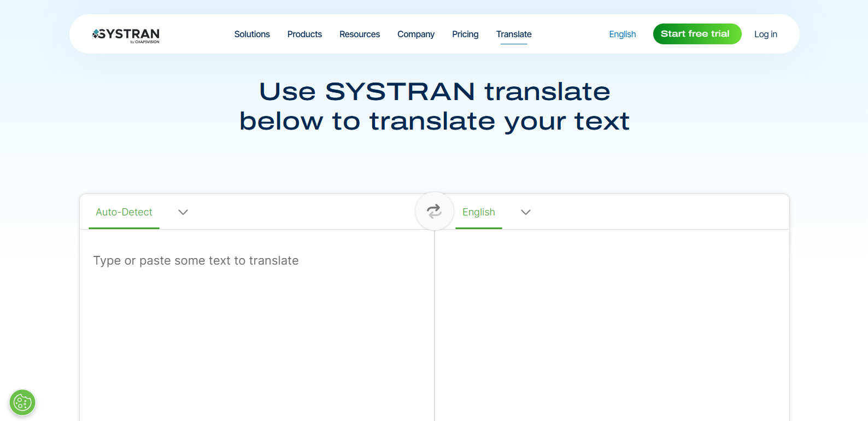Viewport: 868px width, 421px height.
Task: Expand the target language chevron
Action: pyautogui.click(x=526, y=212)
